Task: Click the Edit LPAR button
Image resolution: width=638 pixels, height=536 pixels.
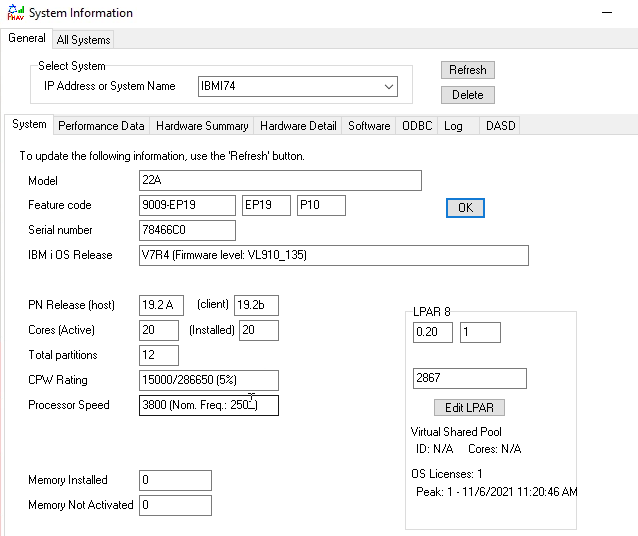Action: point(469,407)
